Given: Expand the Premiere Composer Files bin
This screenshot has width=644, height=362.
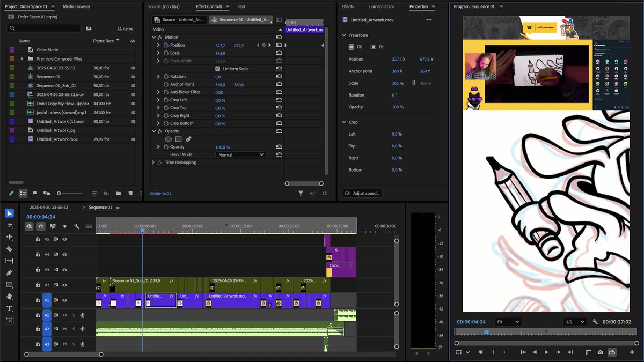Looking at the screenshot, I should (x=22, y=58).
